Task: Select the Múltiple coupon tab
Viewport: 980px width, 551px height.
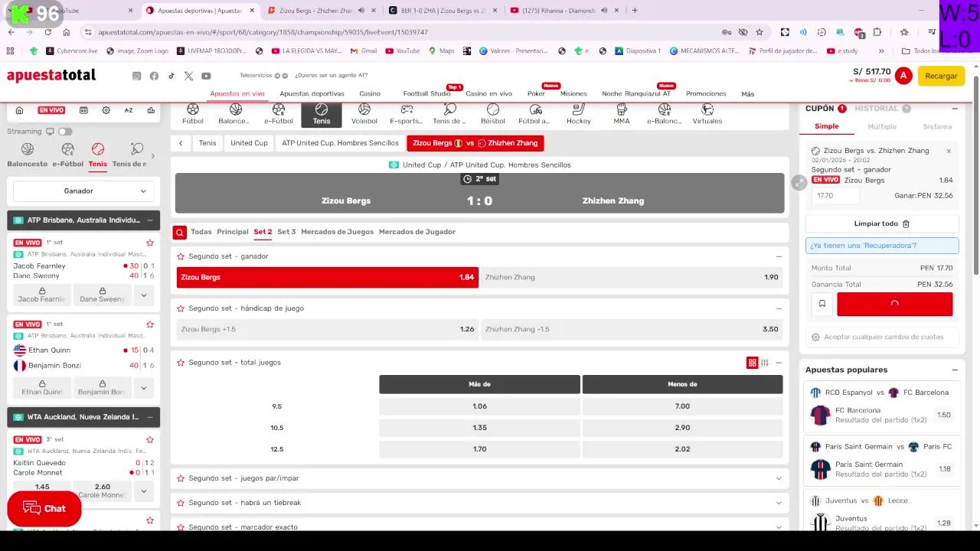Action: [882, 126]
